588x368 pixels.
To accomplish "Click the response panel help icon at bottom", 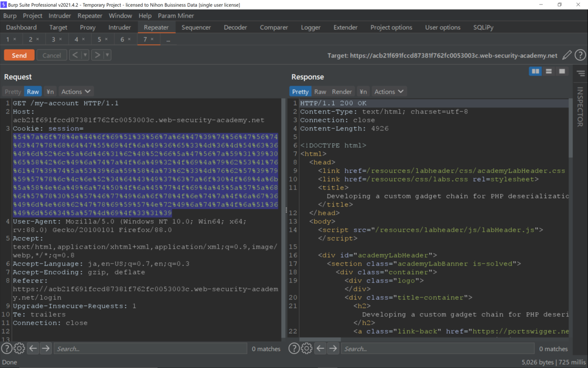I will point(294,348).
